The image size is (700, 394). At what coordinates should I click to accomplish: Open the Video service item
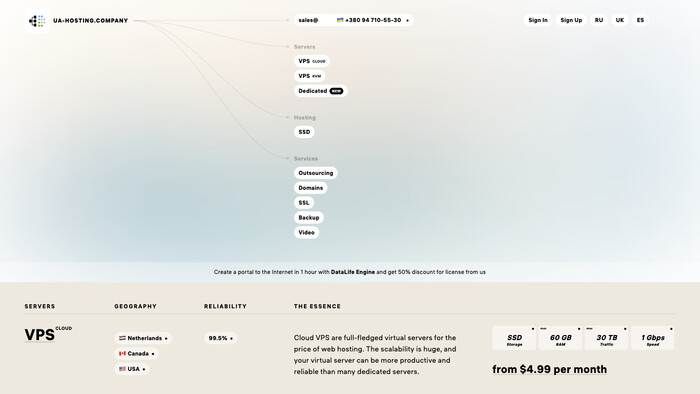pyautogui.click(x=306, y=232)
